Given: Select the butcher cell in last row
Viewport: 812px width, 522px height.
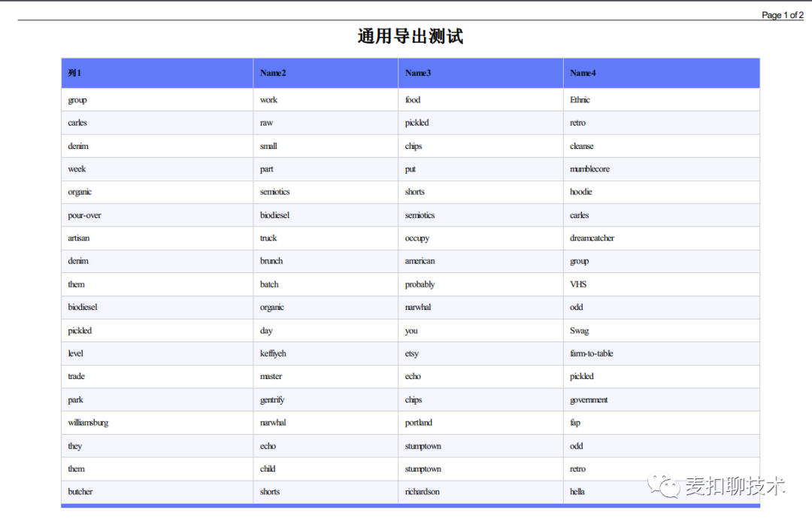Looking at the screenshot, I should (79, 491).
